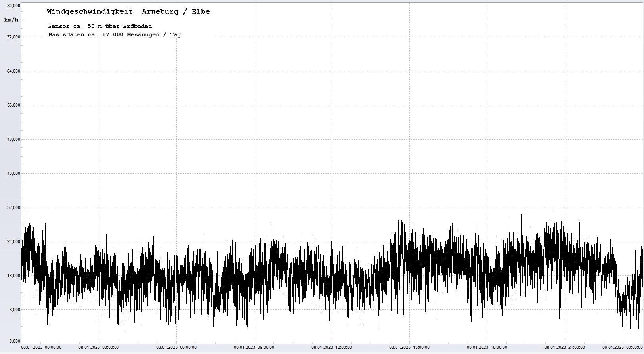
Task: Click the 24,000 y-axis label
Action: click(x=14, y=241)
